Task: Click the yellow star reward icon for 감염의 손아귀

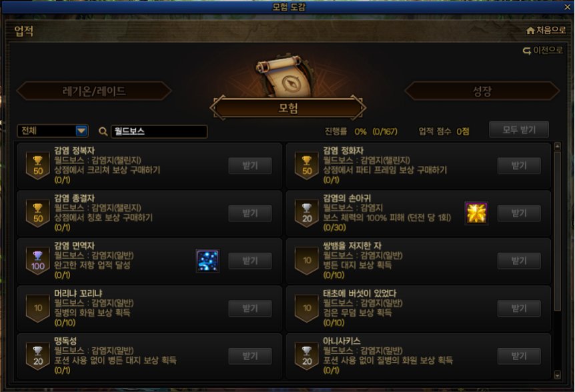Action: point(476,213)
